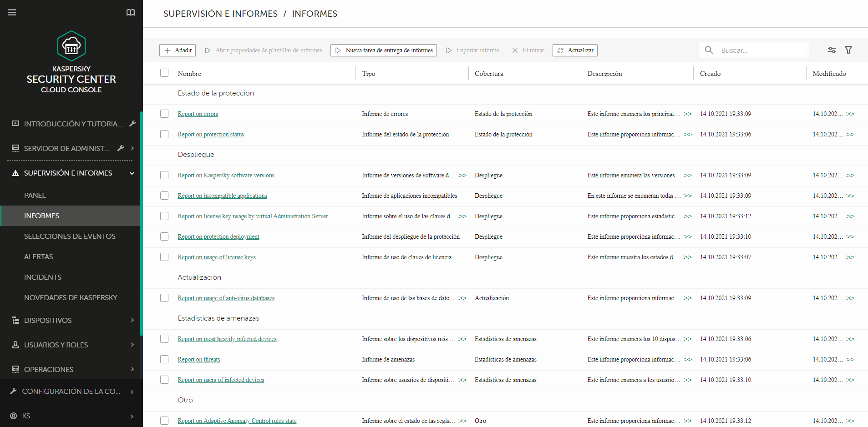The height and width of the screenshot is (427, 868).
Task: Open the hamburger navigation menu
Action: 12,12
